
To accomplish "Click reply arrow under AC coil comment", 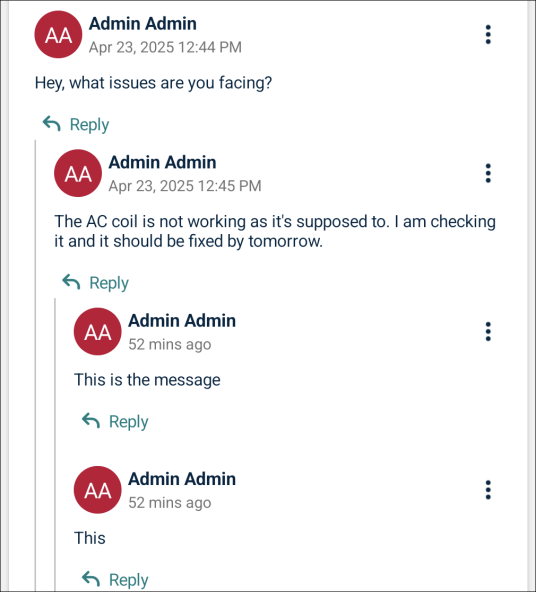I will 71,282.
